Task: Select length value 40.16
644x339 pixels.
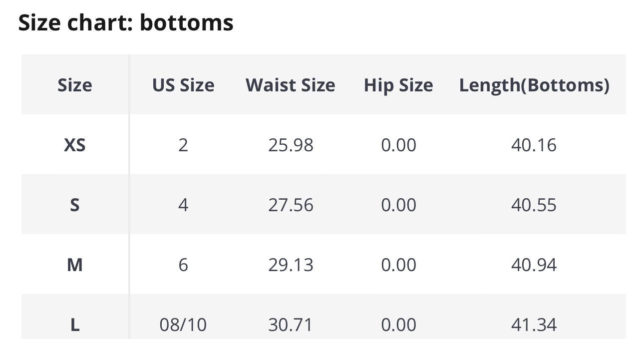Action: [534, 145]
